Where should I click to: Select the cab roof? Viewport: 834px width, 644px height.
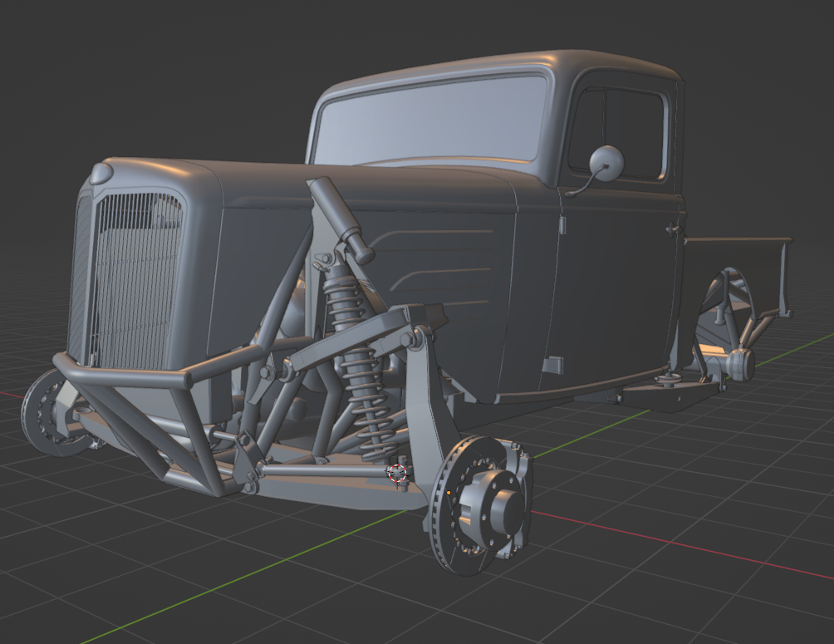(x=505, y=66)
